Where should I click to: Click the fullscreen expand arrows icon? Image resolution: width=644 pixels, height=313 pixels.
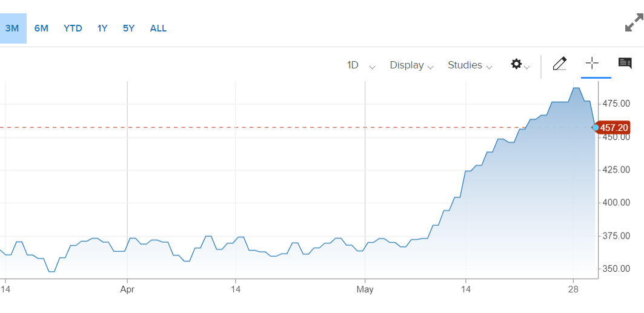pyautogui.click(x=634, y=22)
